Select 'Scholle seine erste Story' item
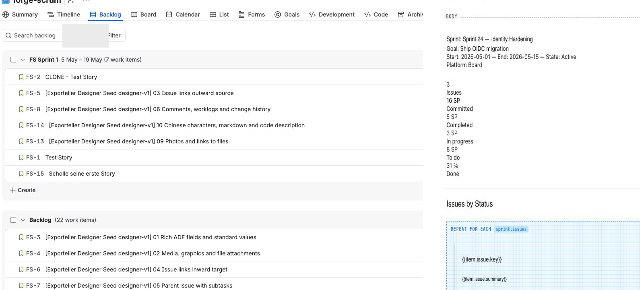 coord(82,174)
